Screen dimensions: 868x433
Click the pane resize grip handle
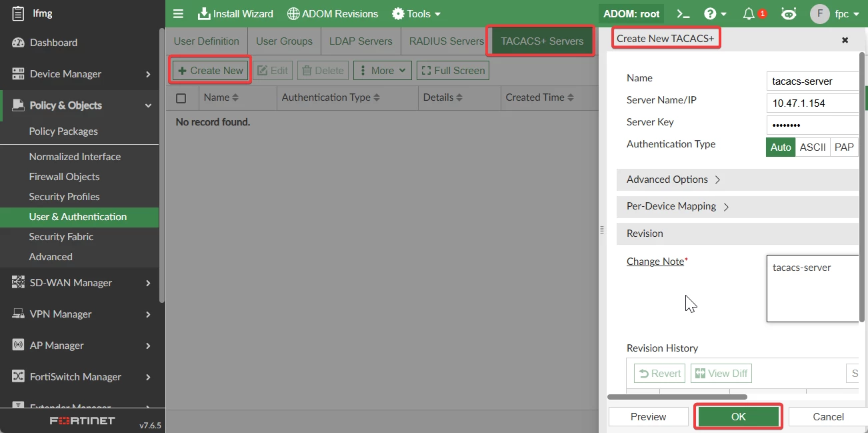point(602,230)
